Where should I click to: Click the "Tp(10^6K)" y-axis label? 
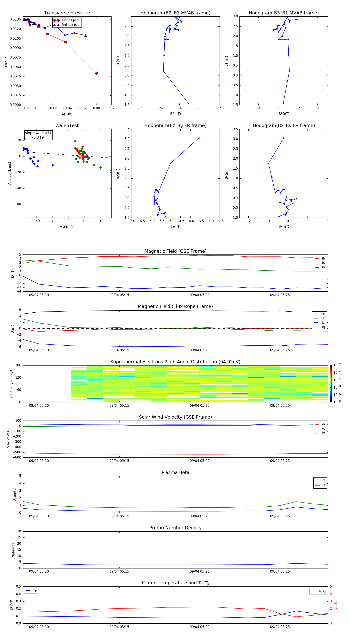(11, 605)
